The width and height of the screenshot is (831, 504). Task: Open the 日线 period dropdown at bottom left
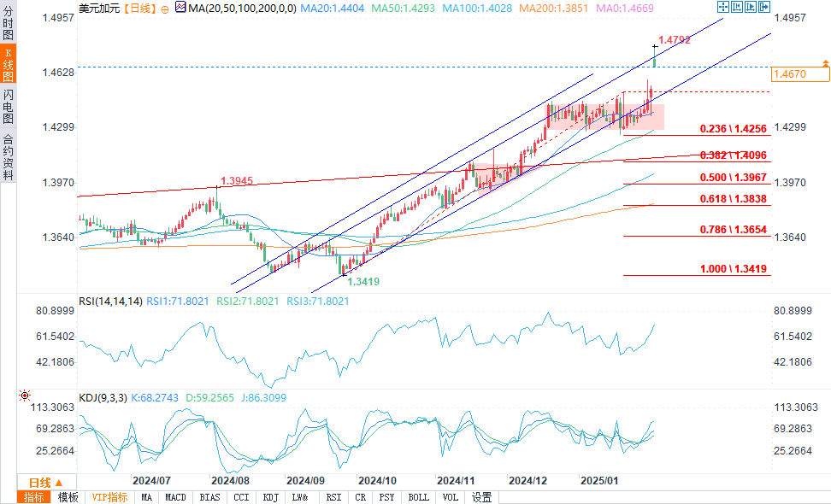tap(46, 483)
